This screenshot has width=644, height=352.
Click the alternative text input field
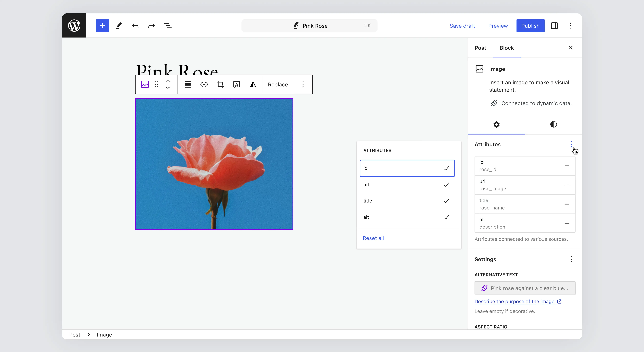tap(525, 288)
